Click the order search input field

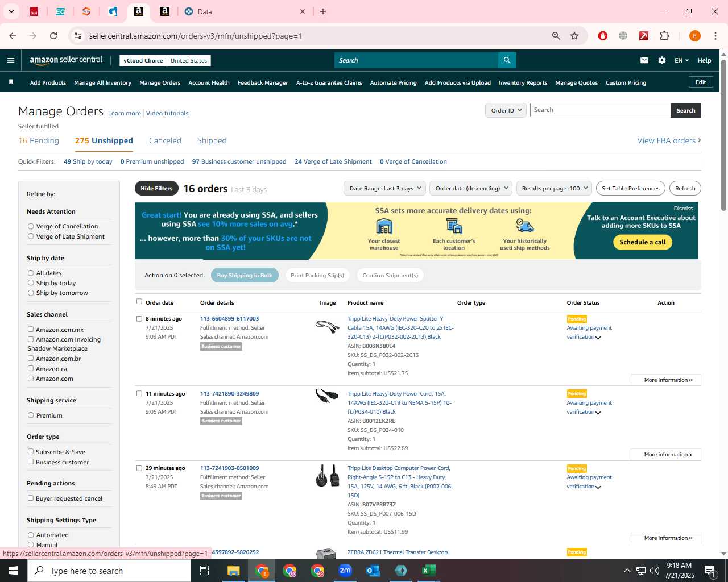tap(600, 110)
